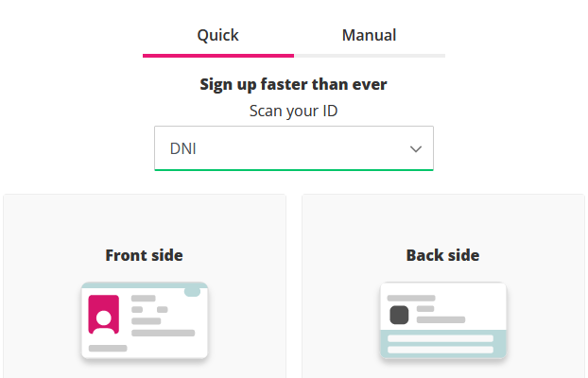Click the pink underline below Quick

(x=218, y=56)
